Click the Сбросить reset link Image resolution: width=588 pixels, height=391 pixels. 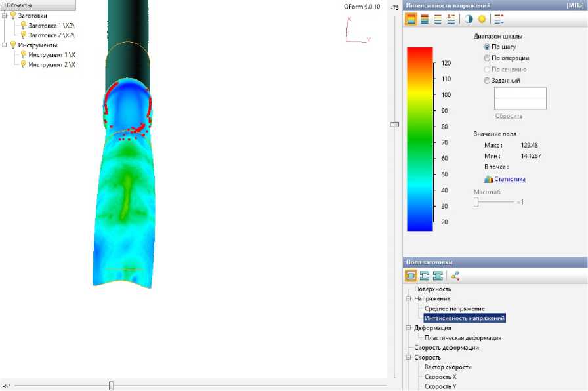tap(509, 116)
